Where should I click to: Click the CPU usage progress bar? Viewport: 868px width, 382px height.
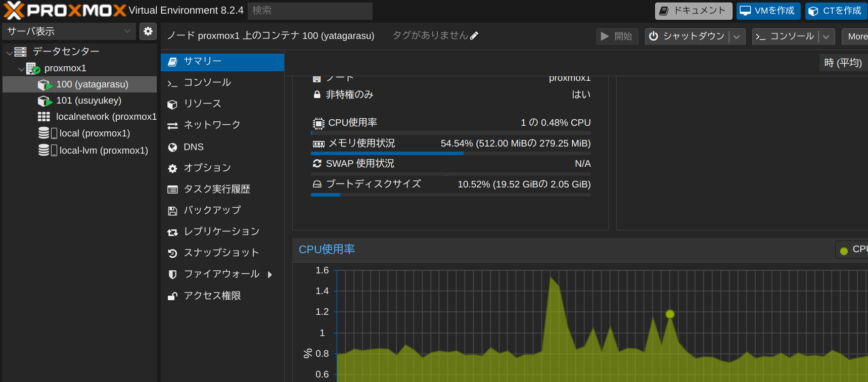(x=451, y=133)
